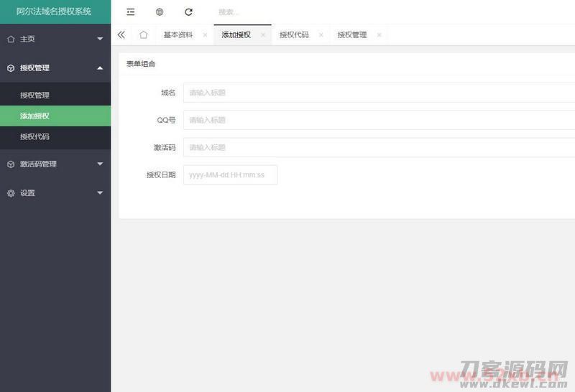This screenshot has width=575, height=392.
Task: Close the 添加授权 tab
Action: click(x=263, y=35)
